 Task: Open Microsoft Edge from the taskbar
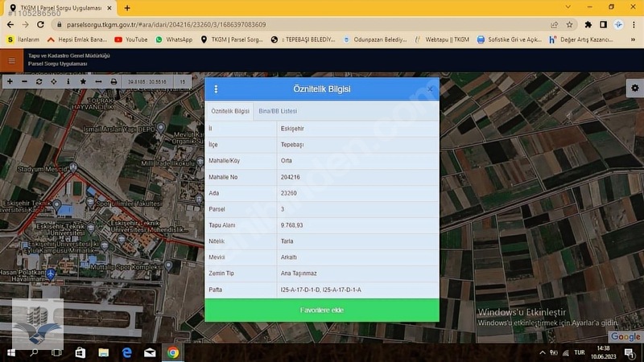[127, 352]
